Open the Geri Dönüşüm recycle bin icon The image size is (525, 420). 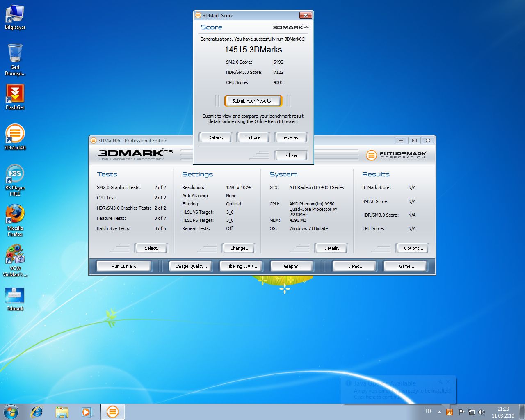[15, 60]
